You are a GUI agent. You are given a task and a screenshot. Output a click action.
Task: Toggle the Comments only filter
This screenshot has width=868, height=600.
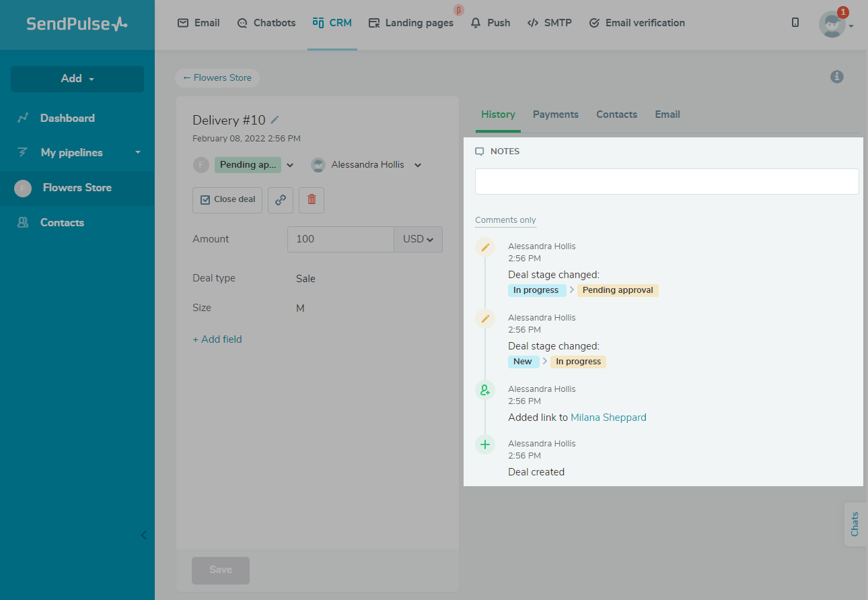point(505,220)
